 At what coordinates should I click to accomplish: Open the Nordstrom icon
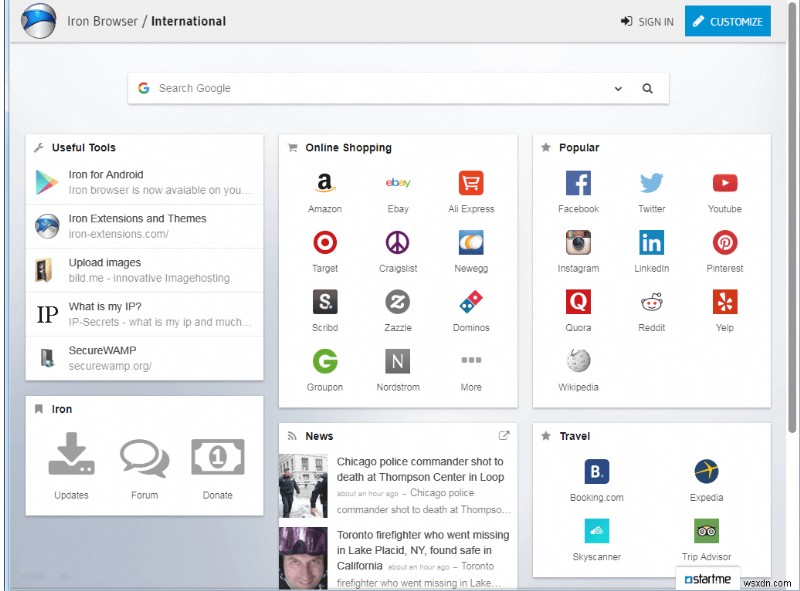(x=397, y=361)
